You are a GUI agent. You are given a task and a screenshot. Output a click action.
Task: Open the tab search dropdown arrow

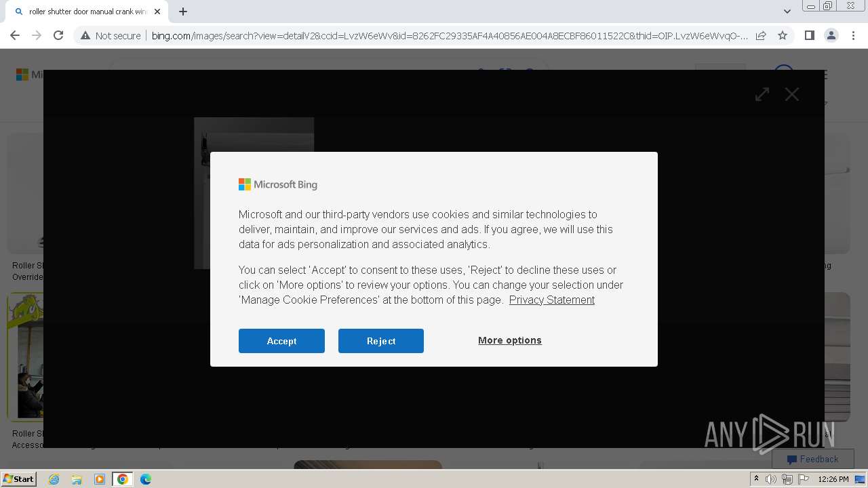[787, 12]
